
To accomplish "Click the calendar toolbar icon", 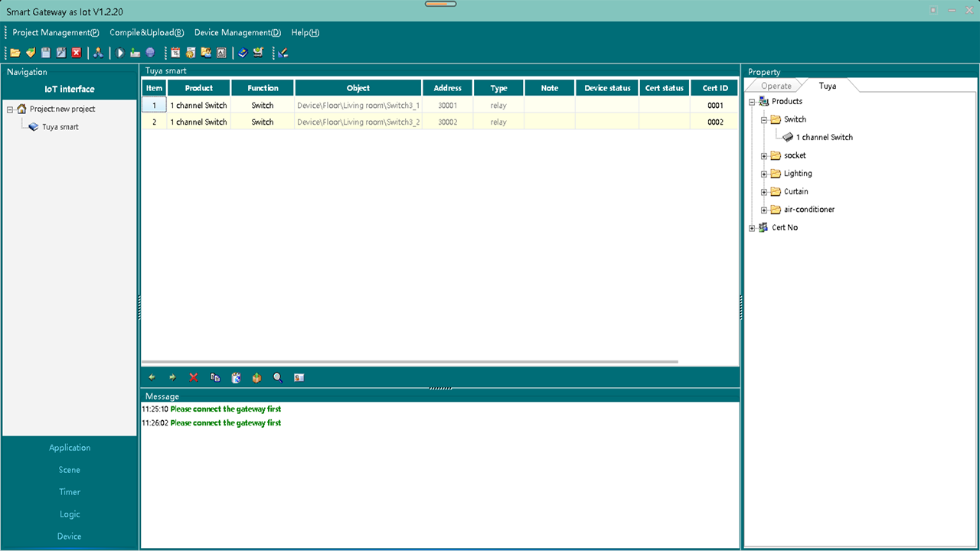I will (x=175, y=53).
